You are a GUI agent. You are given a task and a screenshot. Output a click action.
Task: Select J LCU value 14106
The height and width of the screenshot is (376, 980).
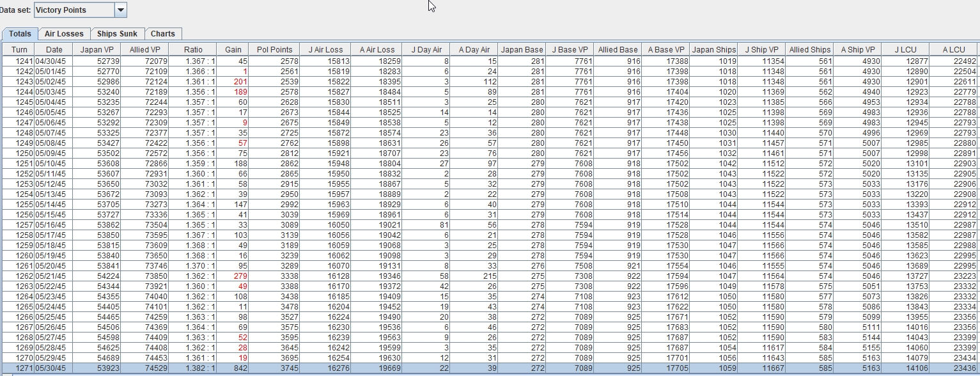906,368
